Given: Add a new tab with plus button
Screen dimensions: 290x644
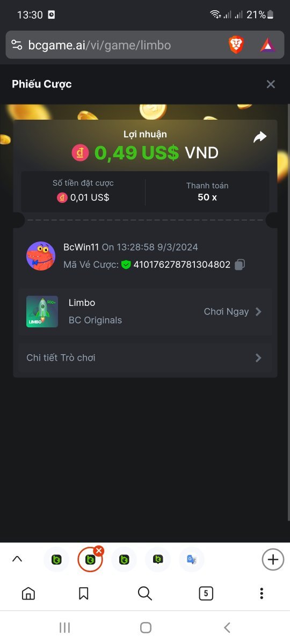Looking at the screenshot, I should [x=273, y=560].
